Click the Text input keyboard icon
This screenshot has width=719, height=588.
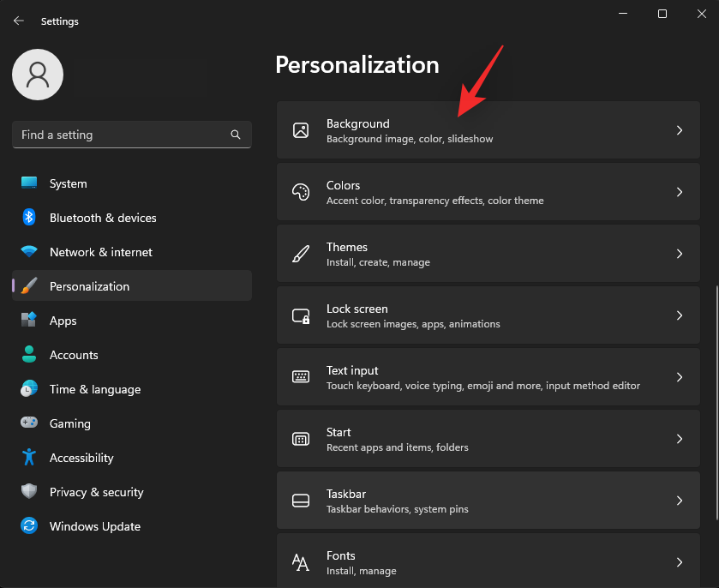(x=301, y=377)
